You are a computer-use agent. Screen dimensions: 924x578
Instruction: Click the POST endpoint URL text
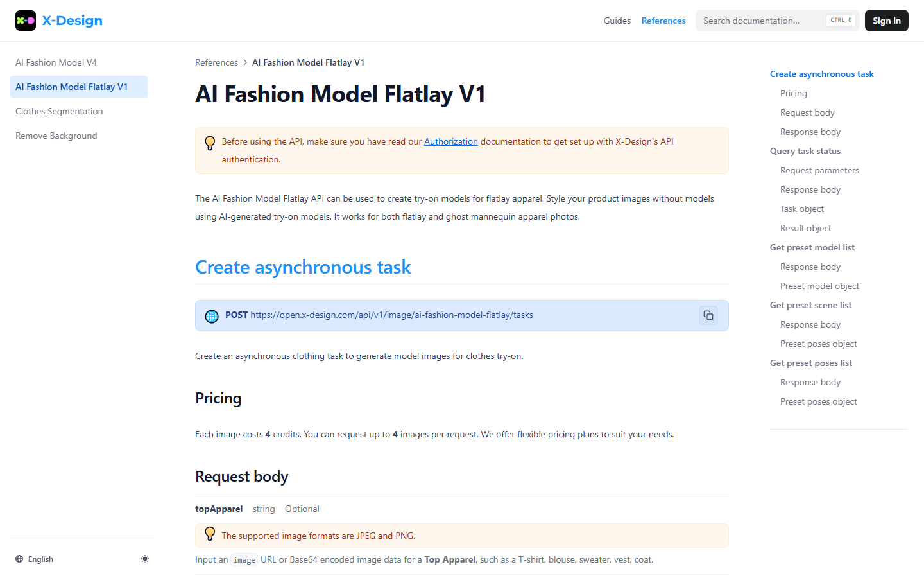(x=391, y=315)
